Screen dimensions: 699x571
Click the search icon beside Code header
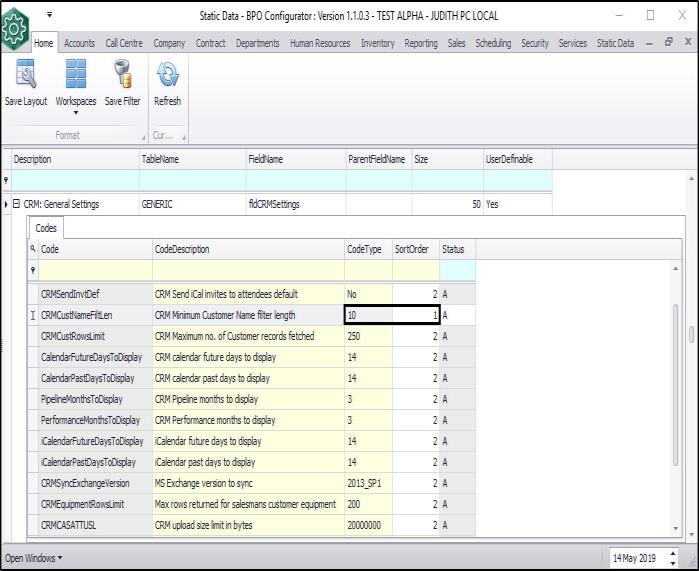click(33, 249)
